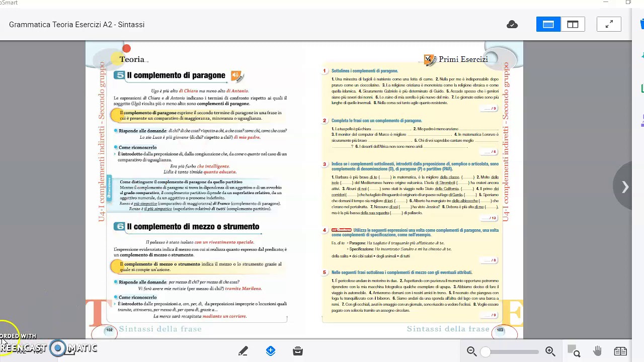Switch to two-page side-by-side view

(573, 25)
